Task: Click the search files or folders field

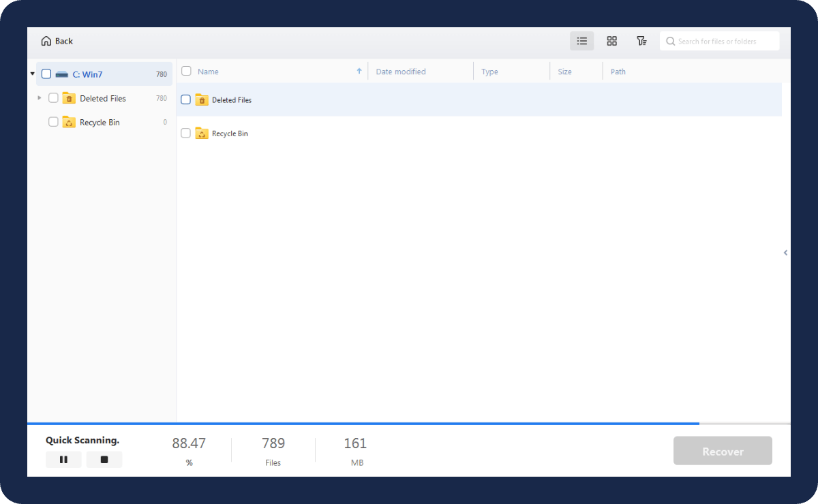Action: pyautogui.click(x=723, y=42)
